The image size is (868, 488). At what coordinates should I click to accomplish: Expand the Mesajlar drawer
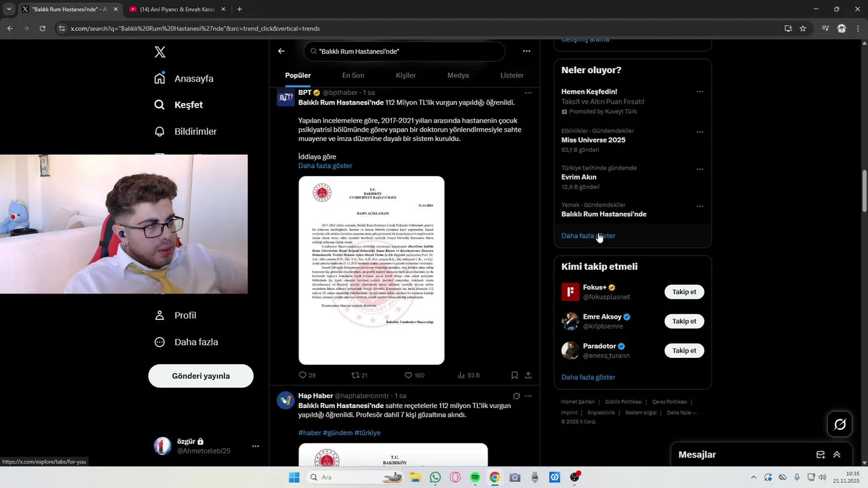click(837, 455)
